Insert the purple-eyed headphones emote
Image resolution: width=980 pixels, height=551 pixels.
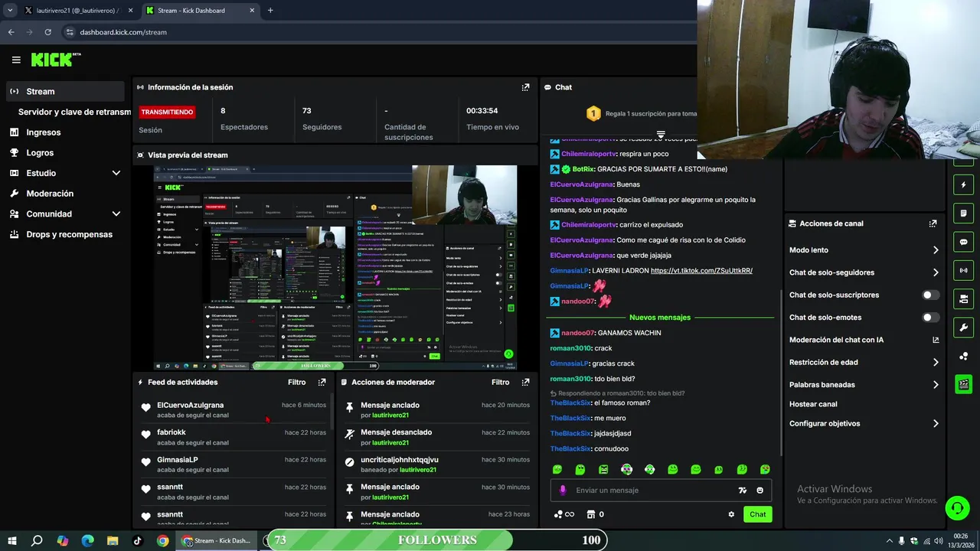point(626,469)
